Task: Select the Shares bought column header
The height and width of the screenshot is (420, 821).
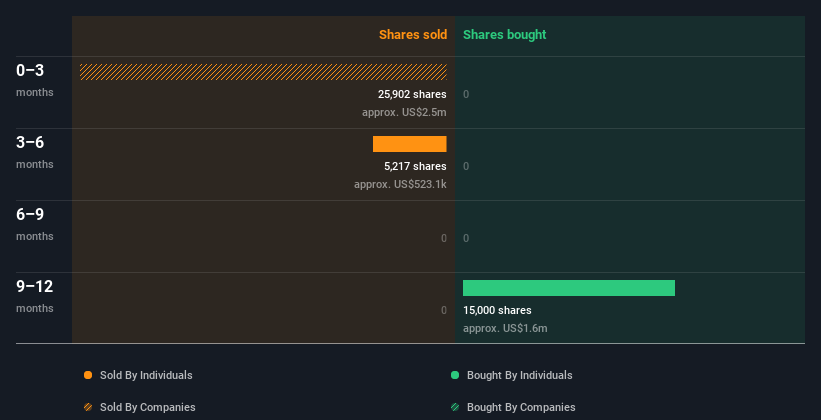Action: (504, 35)
